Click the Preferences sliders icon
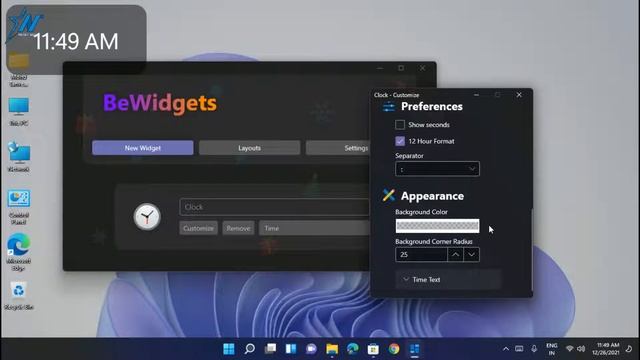Image resolution: width=640 pixels, height=360 pixels. click(389, 107)
